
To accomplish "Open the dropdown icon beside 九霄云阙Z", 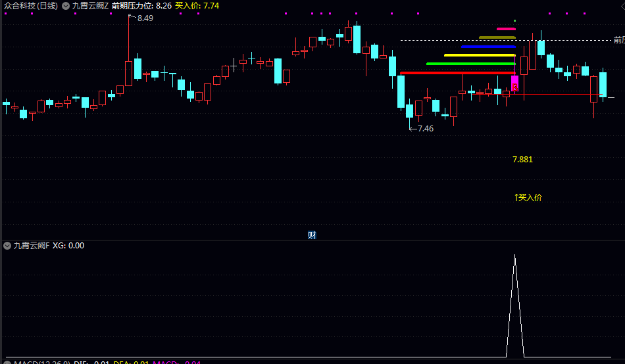I will tap(66, 6).
